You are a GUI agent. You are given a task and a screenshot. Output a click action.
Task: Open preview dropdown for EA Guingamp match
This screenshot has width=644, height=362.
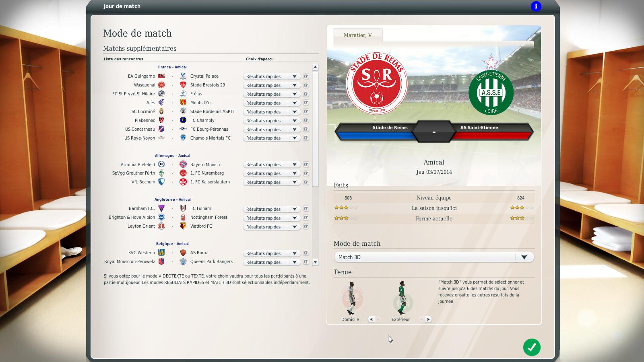point(272,76)
